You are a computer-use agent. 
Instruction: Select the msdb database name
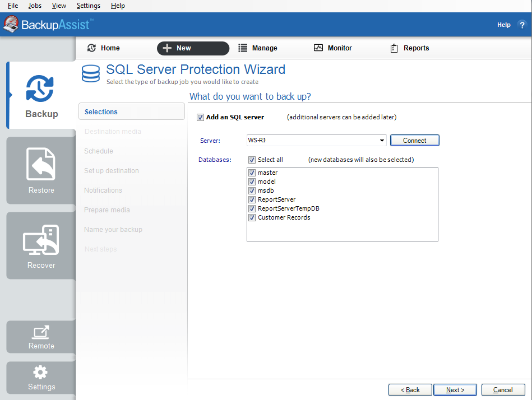[x=266, y=190]
